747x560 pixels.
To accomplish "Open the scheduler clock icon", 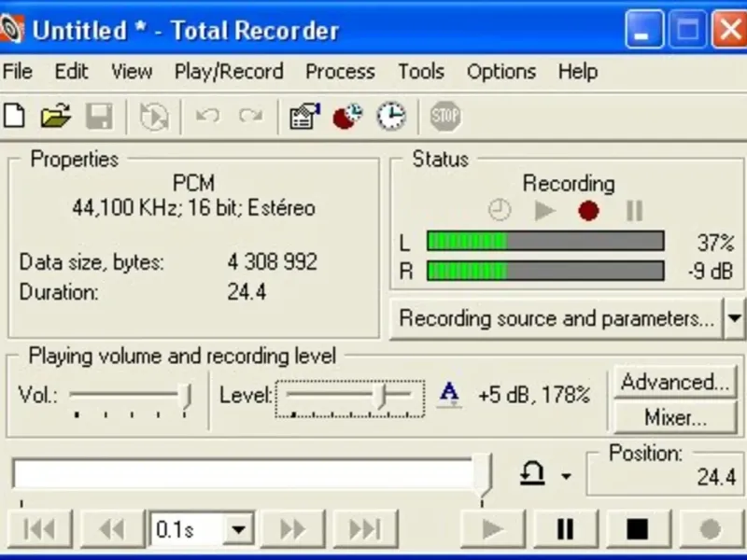I will 391,116.
